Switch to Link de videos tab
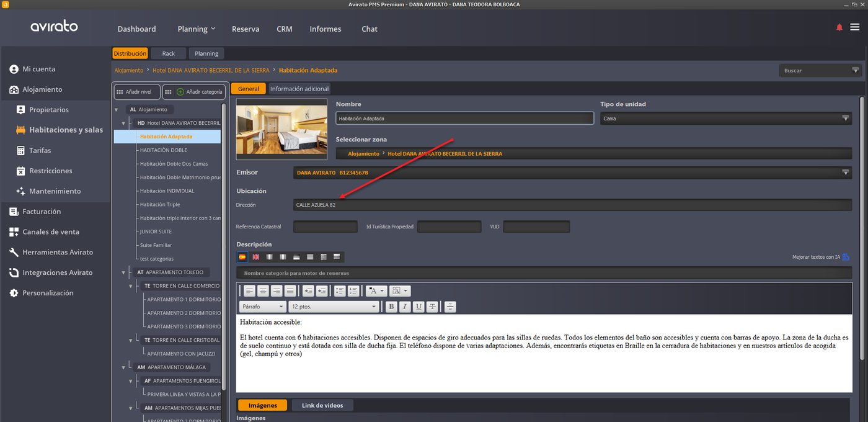 pos(322,405)
